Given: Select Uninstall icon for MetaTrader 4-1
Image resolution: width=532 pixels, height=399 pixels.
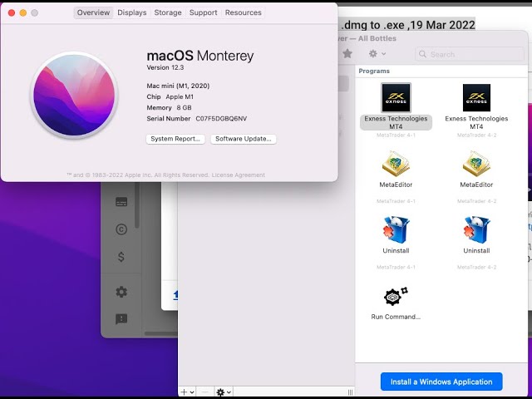Looking at the screenshot, I should pos(396,230).
